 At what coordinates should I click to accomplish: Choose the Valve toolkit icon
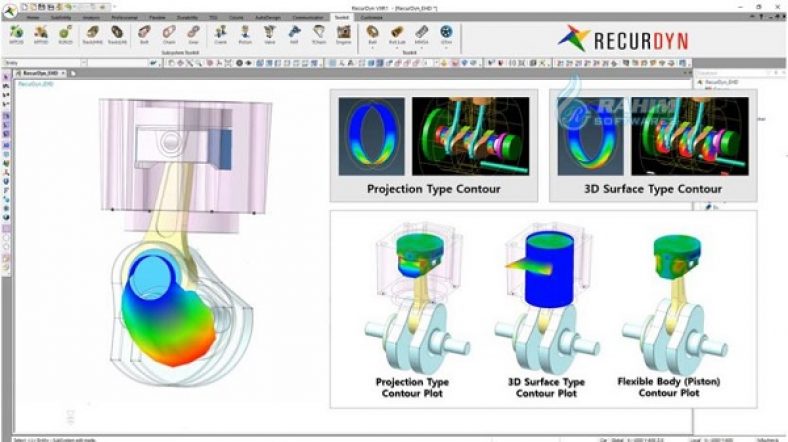point(270,35)
